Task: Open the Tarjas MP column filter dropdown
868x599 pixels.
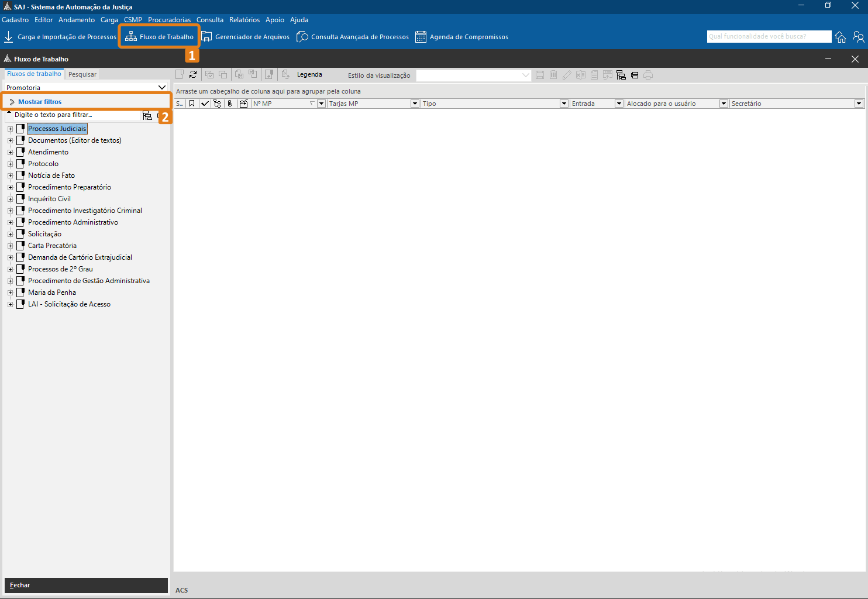Action: [415, 104]
